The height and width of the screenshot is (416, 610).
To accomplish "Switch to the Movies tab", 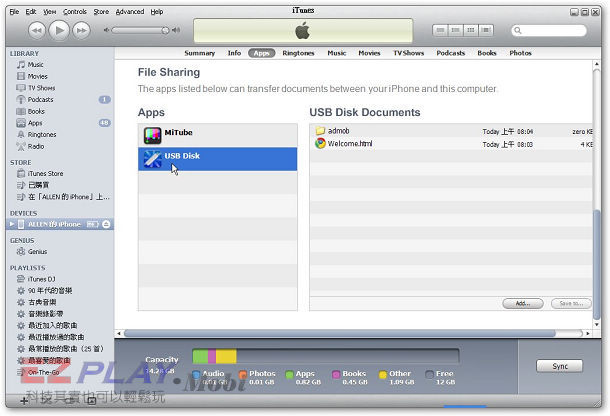I will coord(369,53).
